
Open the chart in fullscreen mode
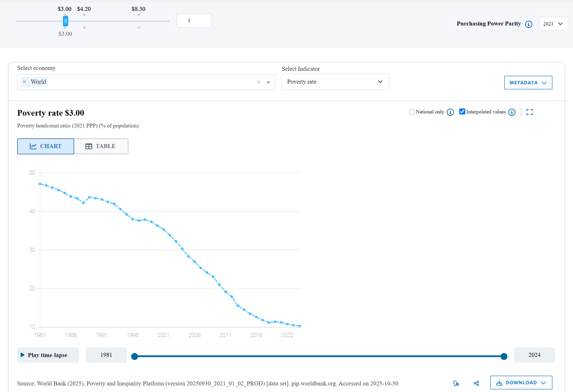pos(529,112)
